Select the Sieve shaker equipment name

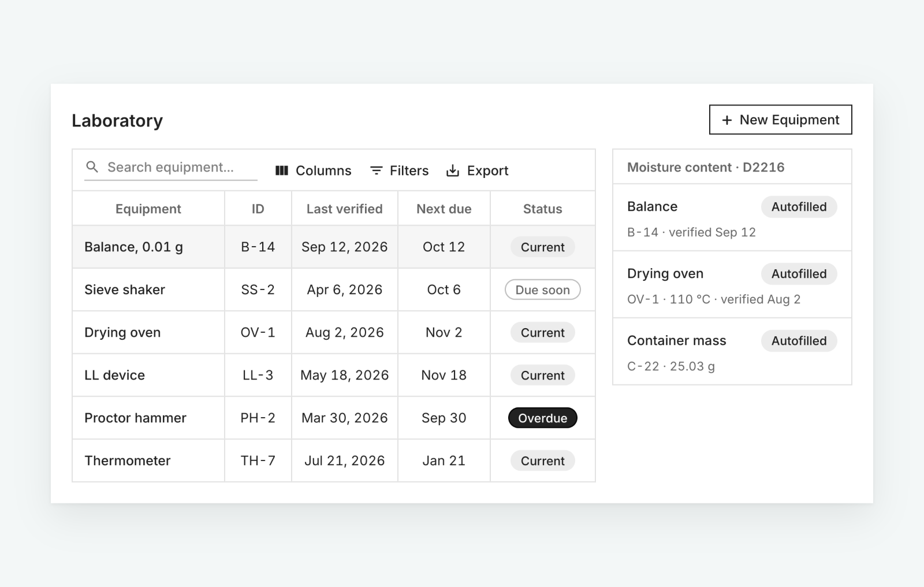point(125,289)
